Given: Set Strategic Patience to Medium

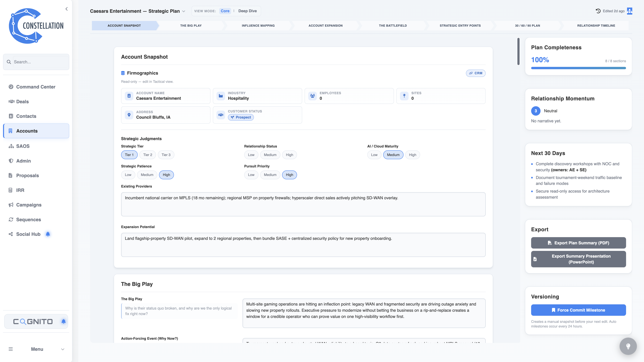Looking at the screenshot, I should click(x=147, y=175).
